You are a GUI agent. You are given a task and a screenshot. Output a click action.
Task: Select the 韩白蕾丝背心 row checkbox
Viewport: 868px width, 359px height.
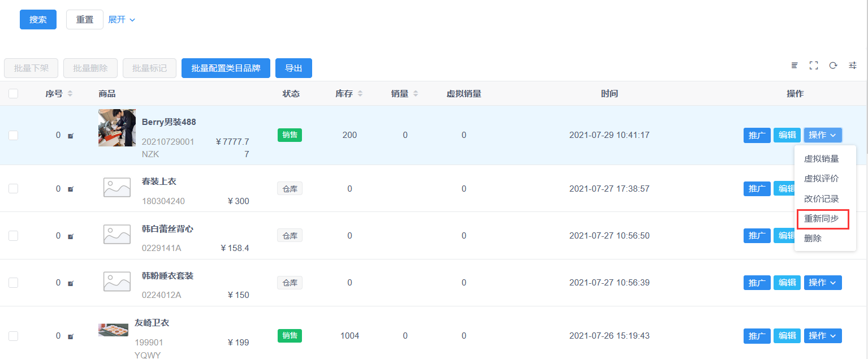click(14, 235)
